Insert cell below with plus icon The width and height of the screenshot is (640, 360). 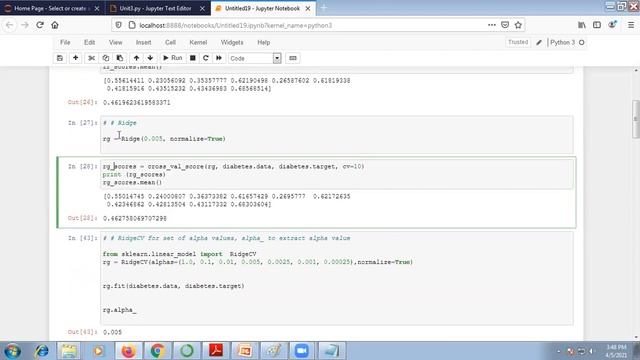[x=76, y=58]
